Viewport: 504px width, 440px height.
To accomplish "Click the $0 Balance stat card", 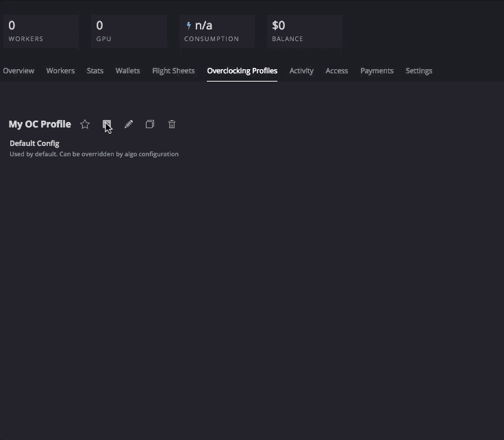I will [x=304, y=32].
